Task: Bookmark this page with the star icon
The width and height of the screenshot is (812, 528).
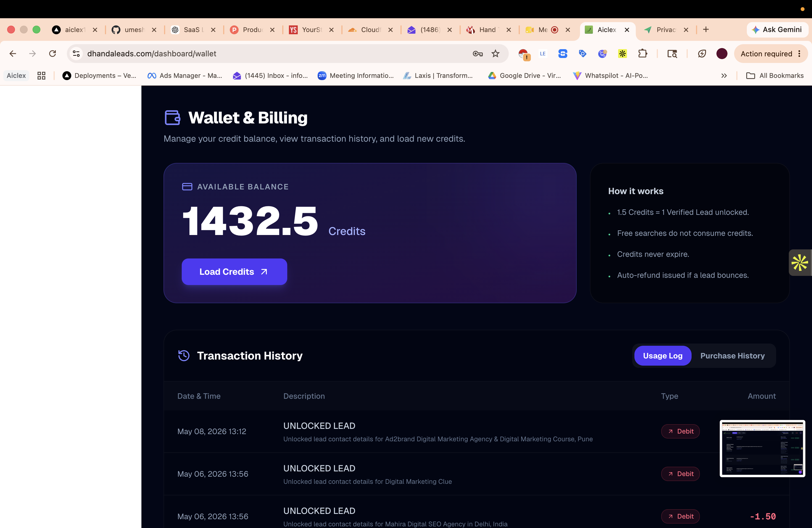Action: point(495,54)
